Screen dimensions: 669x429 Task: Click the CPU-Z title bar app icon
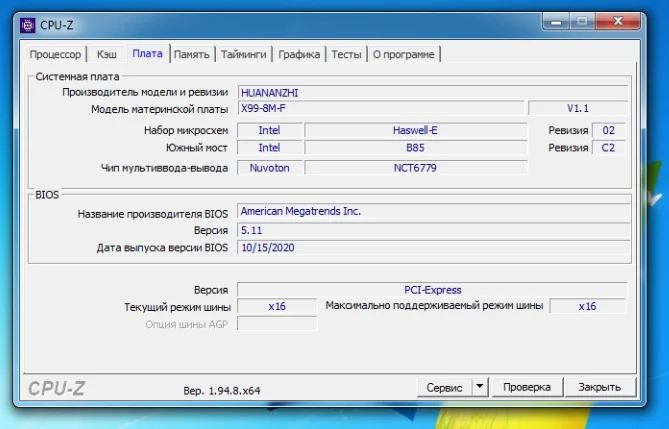tap(28, 25)
